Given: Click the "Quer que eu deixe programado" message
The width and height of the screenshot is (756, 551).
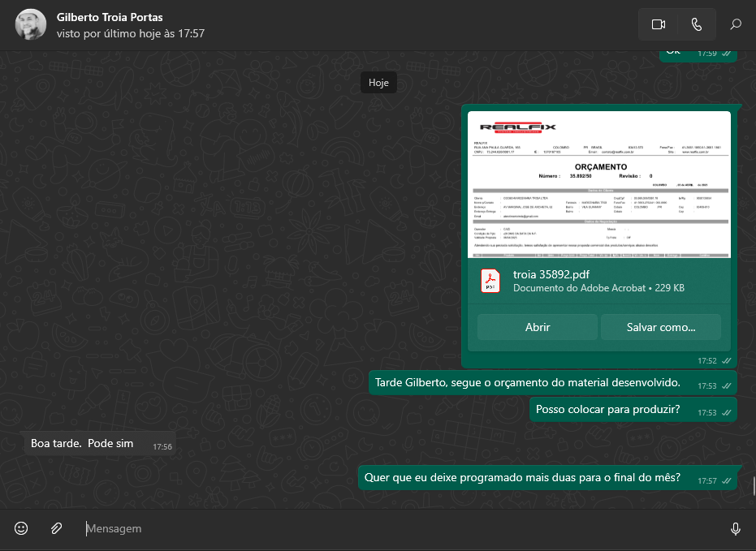Looking at the screenshot, I should pos(523,477).
